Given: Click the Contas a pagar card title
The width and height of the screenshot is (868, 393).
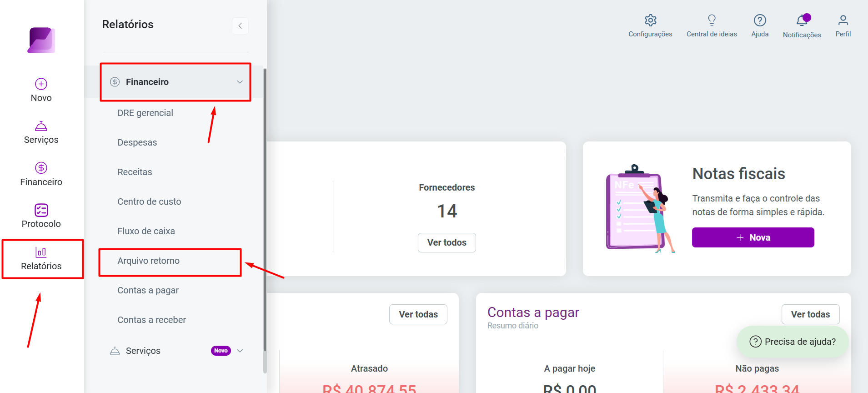Looking at the screenshot, I should [533, 312].
